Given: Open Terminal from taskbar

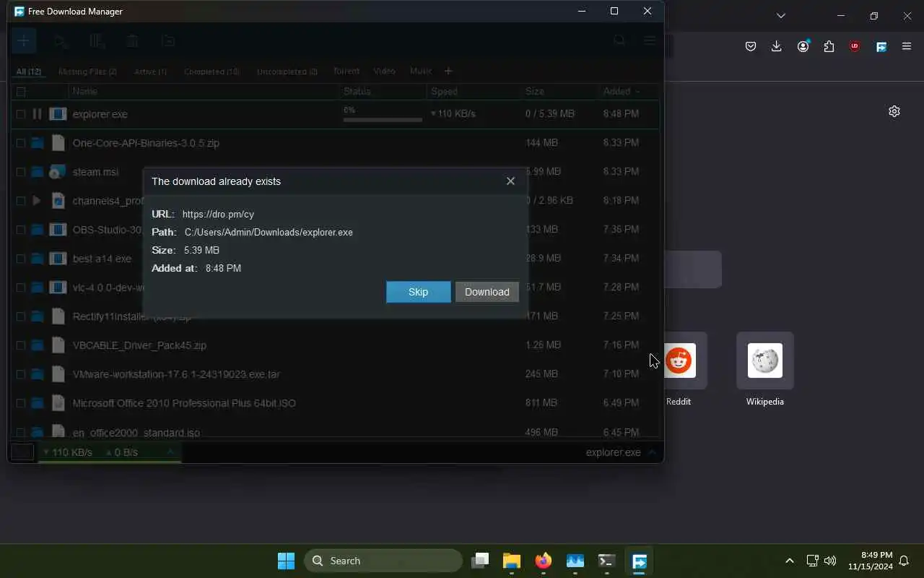Looking at the screenshot, I should pyautogui.click(x=606, y=561).
